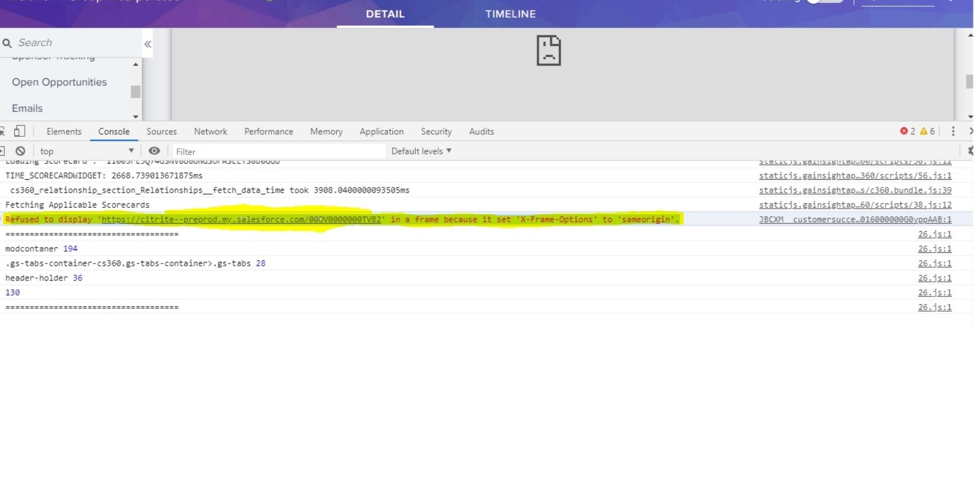
Task: Open the top context dropdown
Action: pos(86,151)
